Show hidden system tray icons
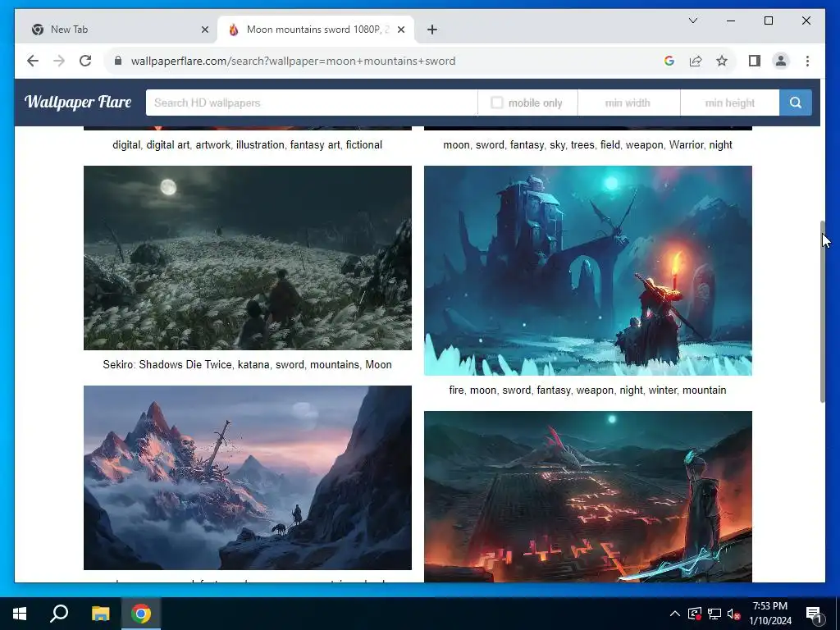840x630 pixels. click(674, 614)
